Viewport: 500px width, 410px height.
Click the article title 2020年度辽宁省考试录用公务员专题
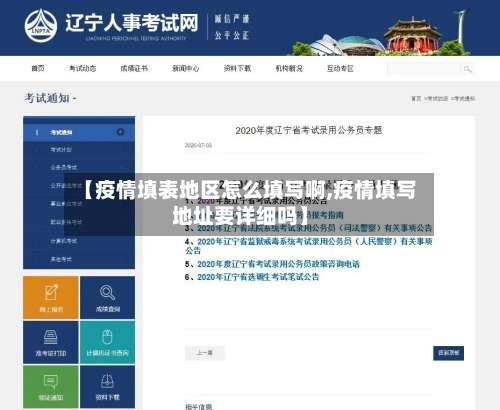pyautogui.click(x=309, y=130)
